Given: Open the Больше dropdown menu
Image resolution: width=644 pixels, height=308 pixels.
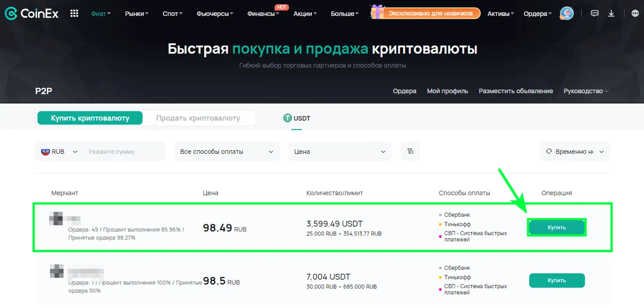Looking at the screenshot, I should [345, 14].
